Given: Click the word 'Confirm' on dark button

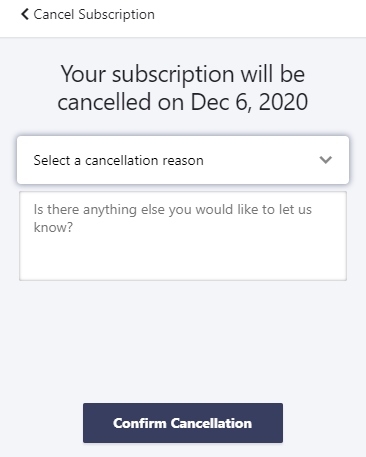Looking at the screenshot, I should [139, 423].
